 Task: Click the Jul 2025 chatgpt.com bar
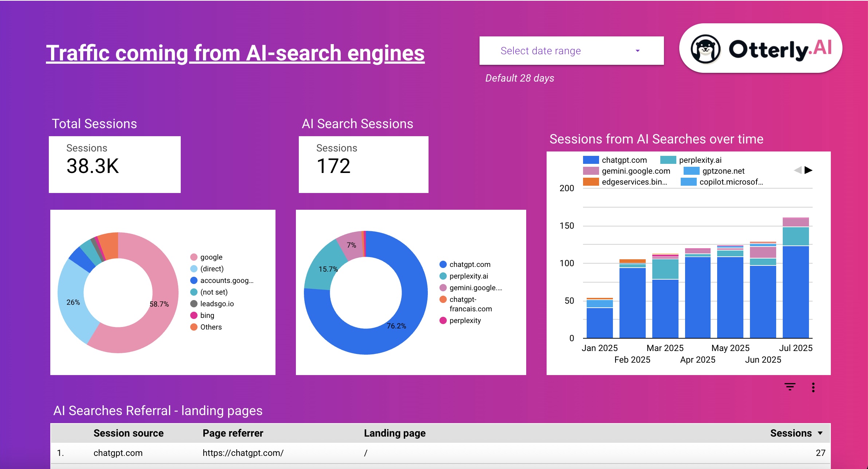click(796, 292)
